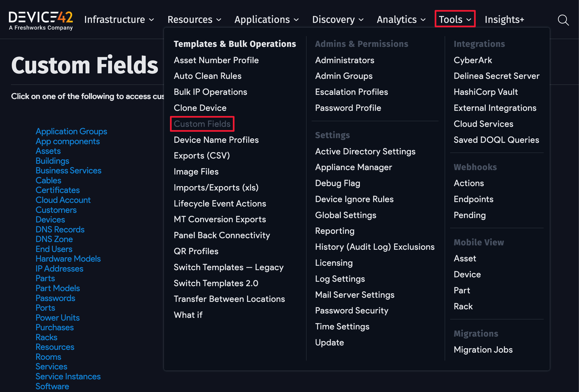Open Asset Number Profile
Image resolution: width=579 pixels, height=392 pixels.
[216, 60]
